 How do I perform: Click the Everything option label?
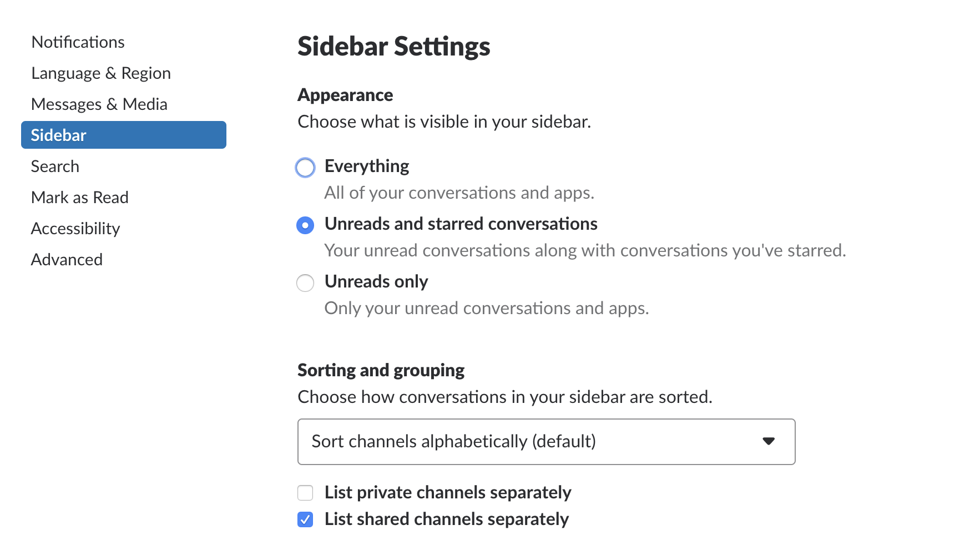pos(367,166)
